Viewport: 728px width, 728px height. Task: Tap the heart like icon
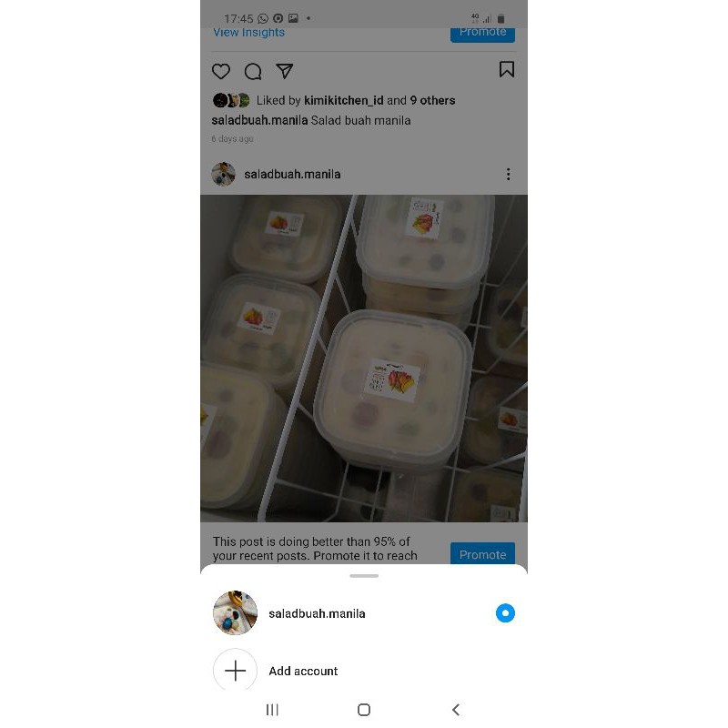[221, 71]
